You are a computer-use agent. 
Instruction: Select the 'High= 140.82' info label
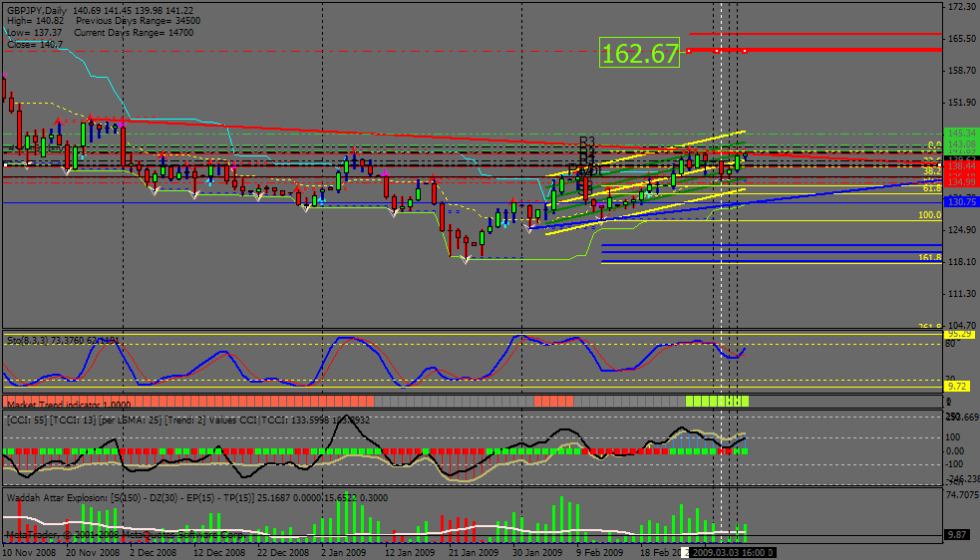click(36, 21)
